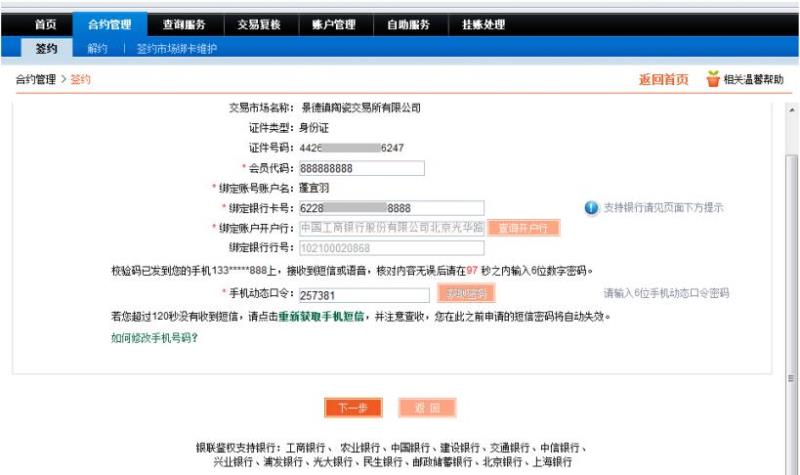This screenshot has height=475, width=800.
Task: Focus the 手机动态口令 input field
Action: point(364,295)
